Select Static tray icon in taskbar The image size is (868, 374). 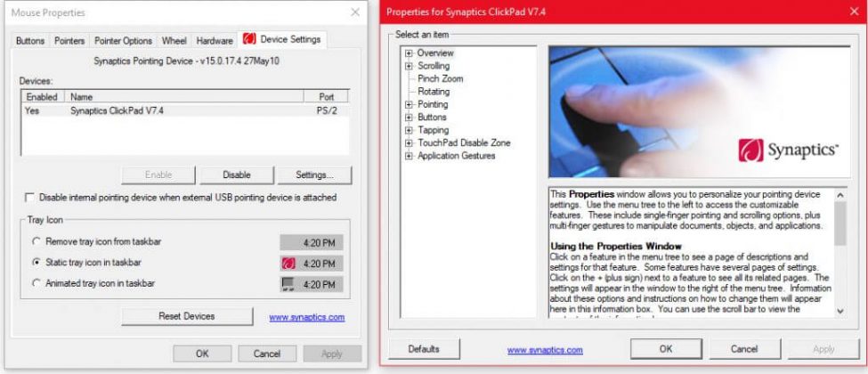[x=36, y=263]
